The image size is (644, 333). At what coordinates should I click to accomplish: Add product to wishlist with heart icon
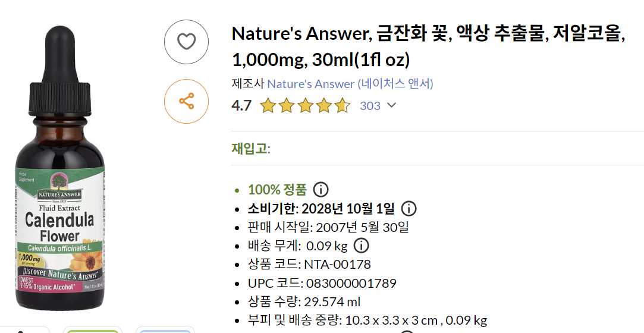186,42
